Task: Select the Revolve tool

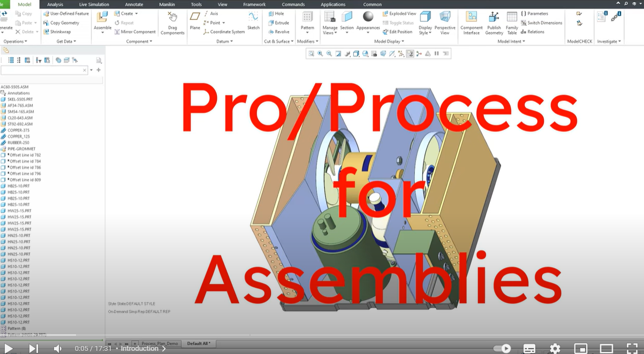Action: [x=278, y=32]
